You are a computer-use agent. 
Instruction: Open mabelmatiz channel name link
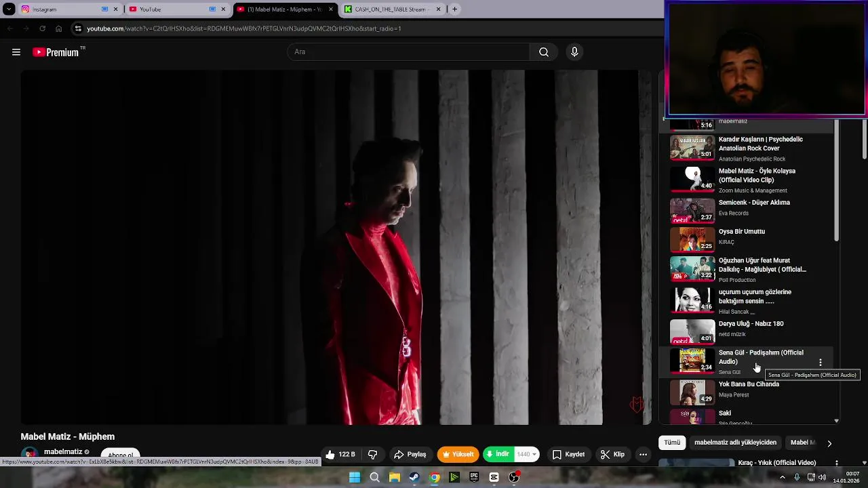click(x=63, y=452)
